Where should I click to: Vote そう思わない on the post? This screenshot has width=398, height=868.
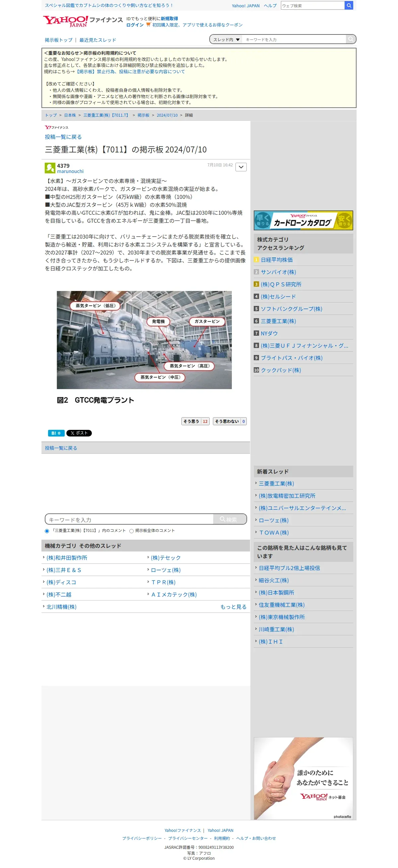(230, 421)
